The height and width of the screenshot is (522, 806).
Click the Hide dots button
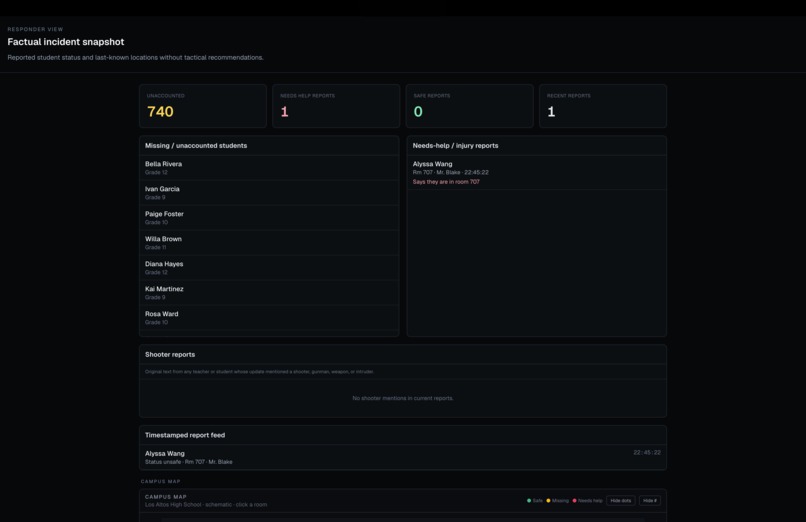[620, 500]
